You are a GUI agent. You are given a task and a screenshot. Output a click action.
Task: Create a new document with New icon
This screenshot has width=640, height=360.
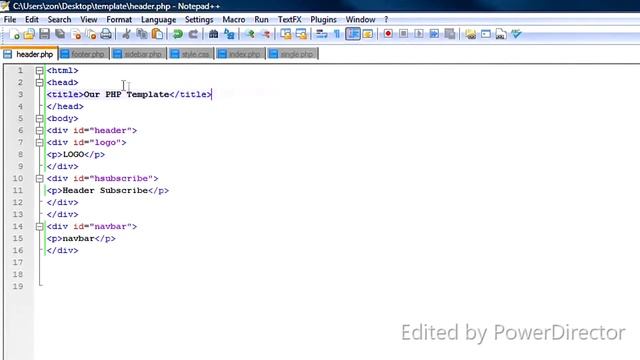coord(15,34)
